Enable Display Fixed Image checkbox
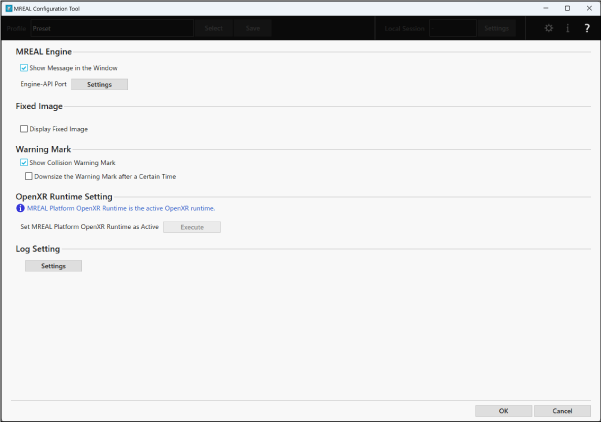Image resolution: width=601 pixels, height=422 pixels. pyautogui.click(x=24, y=129)
